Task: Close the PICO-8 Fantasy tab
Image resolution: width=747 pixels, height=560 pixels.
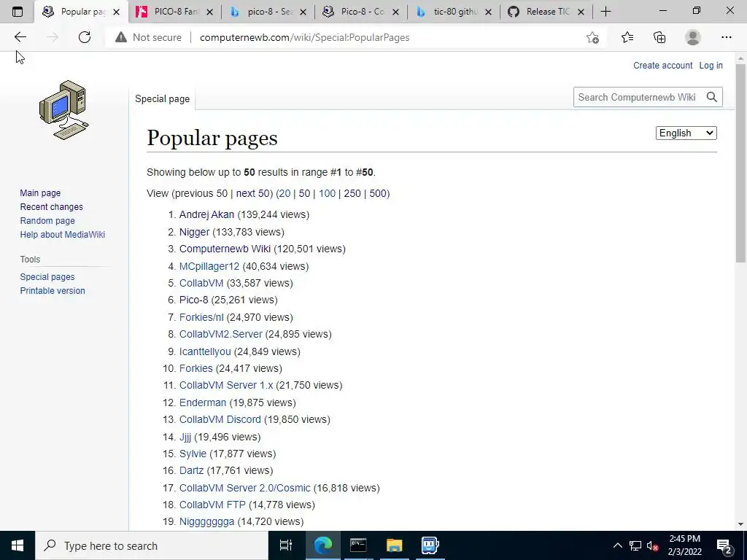Action: click(209, 12)
